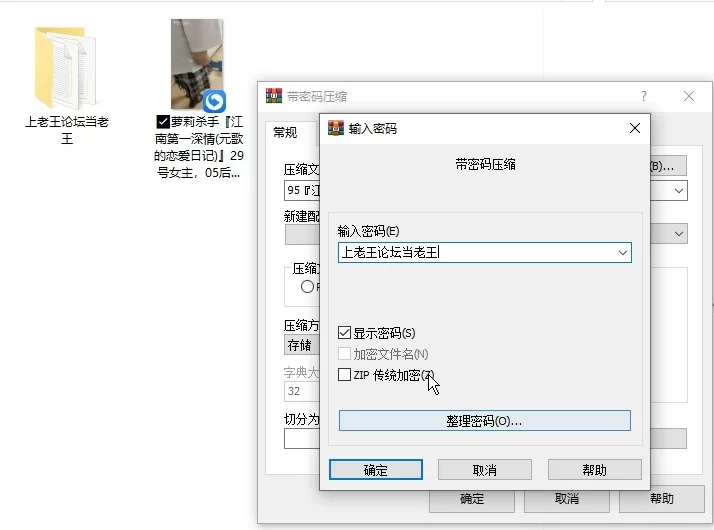Close the 输入密码 dialog with the X

pos(634,128)
